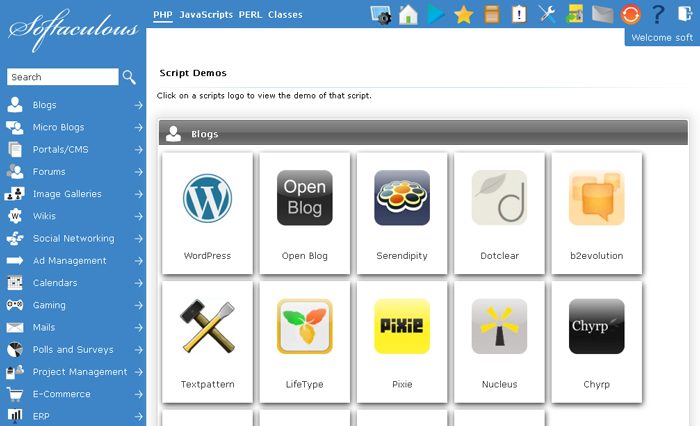
Task: Click the Polls and Surveys pie chart icon
Action: (15, 350)
